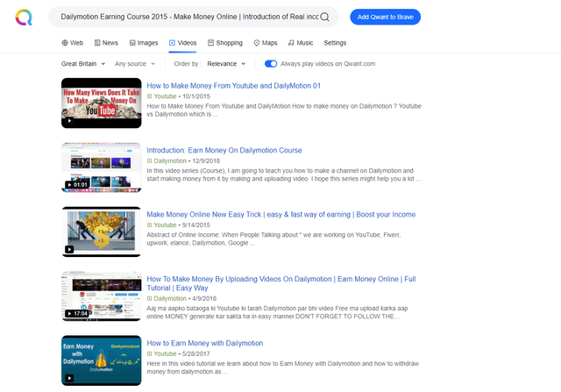Click Youtube source dated 10/1/2015

(161, 96)
